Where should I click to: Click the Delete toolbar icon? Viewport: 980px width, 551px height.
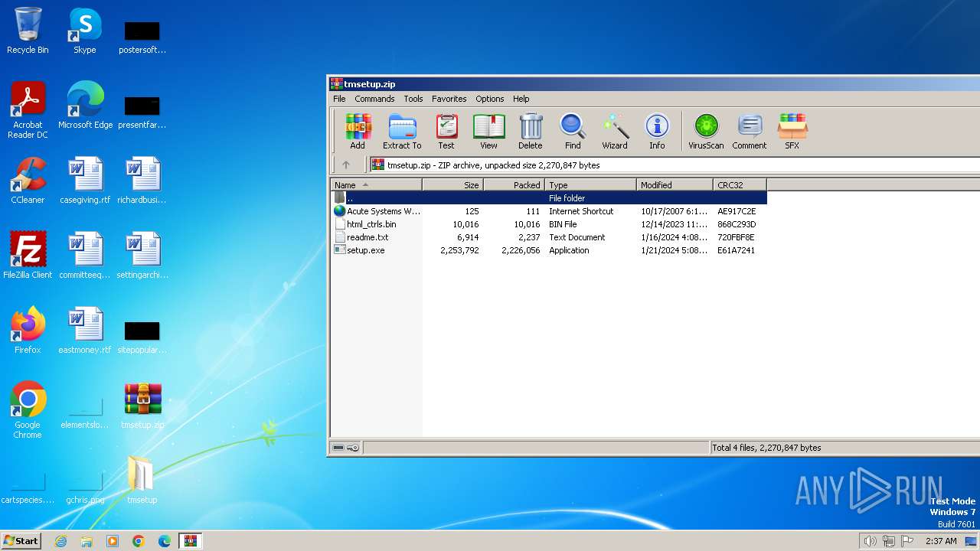tap(531, 132)
